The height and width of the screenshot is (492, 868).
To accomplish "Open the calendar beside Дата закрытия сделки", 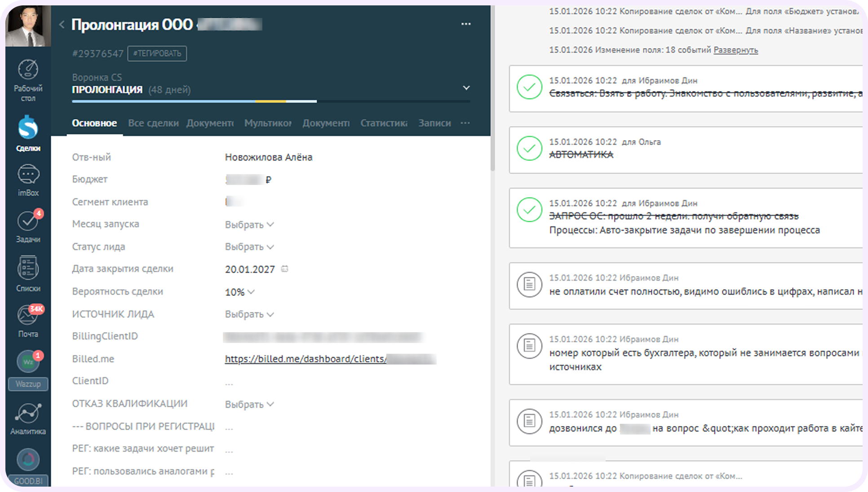I will (285, 268).
